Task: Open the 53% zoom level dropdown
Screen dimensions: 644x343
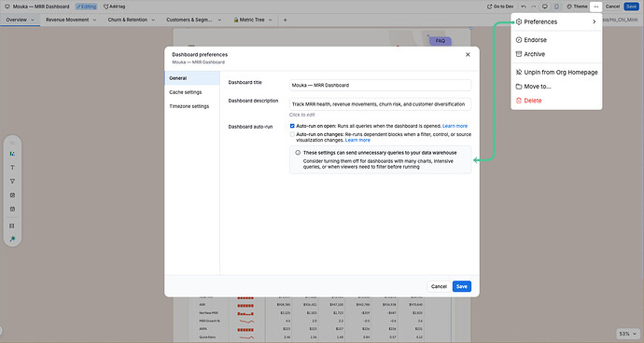Action: coord(628,334)
